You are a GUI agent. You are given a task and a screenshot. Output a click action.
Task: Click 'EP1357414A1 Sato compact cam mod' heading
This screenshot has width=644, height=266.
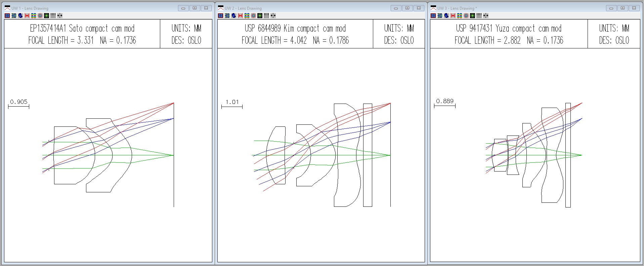point(82,28)
